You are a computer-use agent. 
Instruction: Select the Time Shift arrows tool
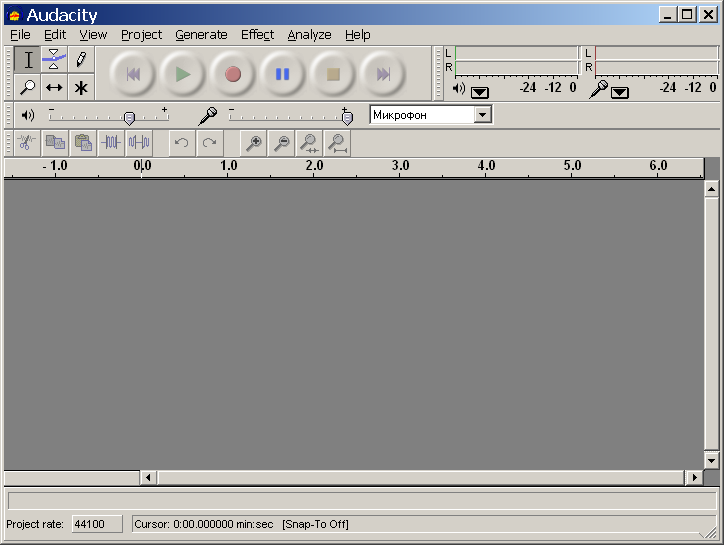pos(54,87)
